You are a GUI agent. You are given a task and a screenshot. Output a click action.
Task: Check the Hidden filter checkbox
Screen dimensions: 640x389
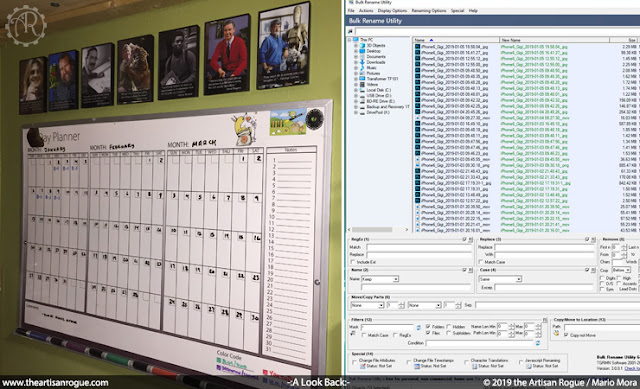pos(449,327)
